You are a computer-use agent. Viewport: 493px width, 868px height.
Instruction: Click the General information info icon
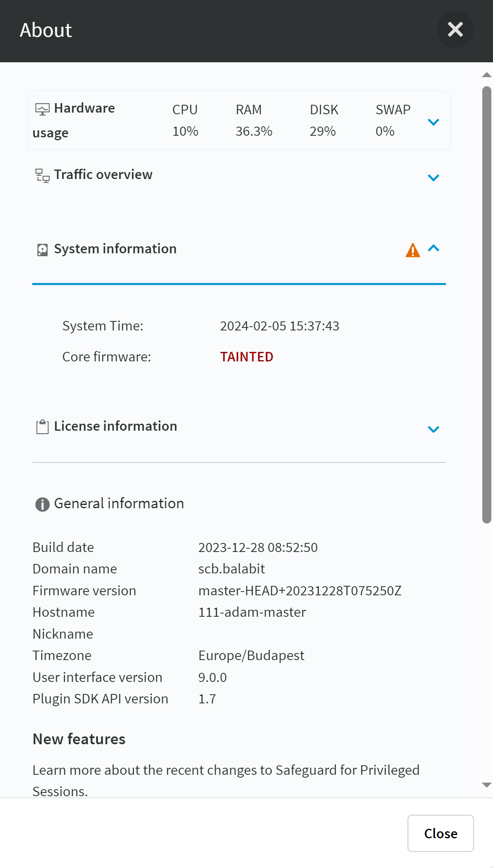(x=43, y=504)
